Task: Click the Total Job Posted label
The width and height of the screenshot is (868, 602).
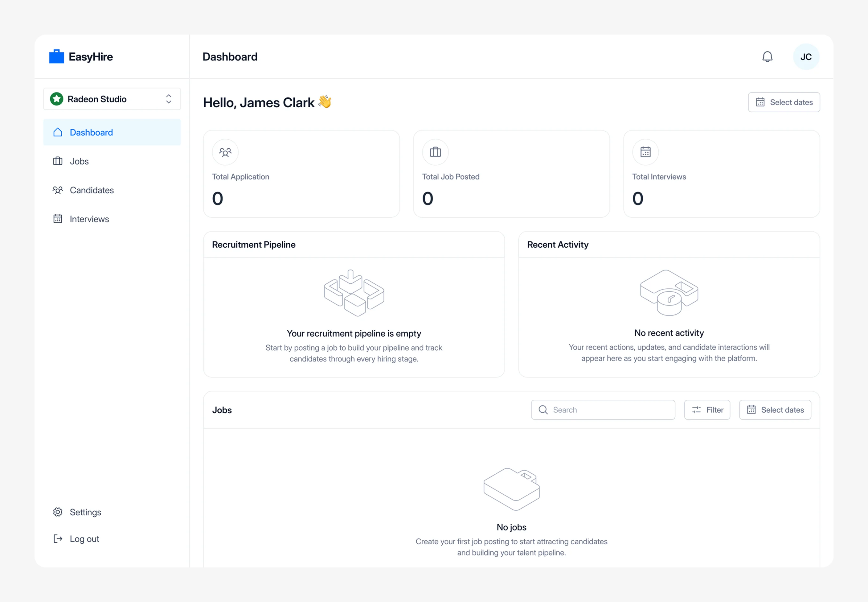Action: 451,176
